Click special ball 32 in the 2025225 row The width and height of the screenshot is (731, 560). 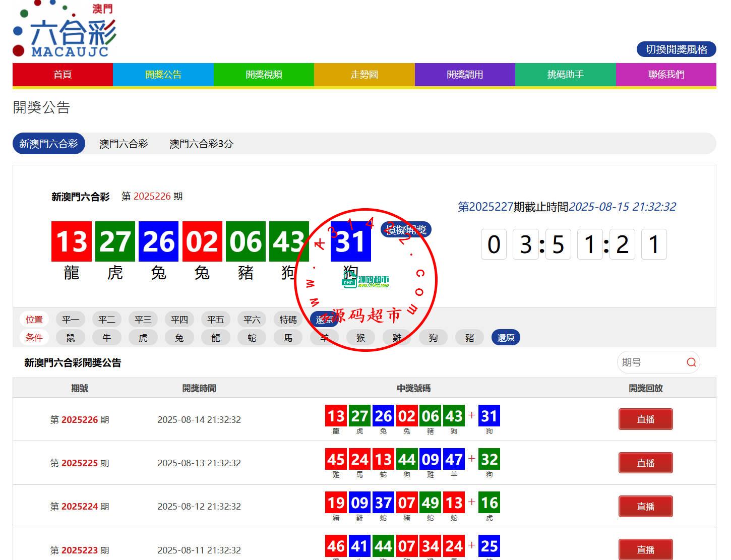pos(489,459)
